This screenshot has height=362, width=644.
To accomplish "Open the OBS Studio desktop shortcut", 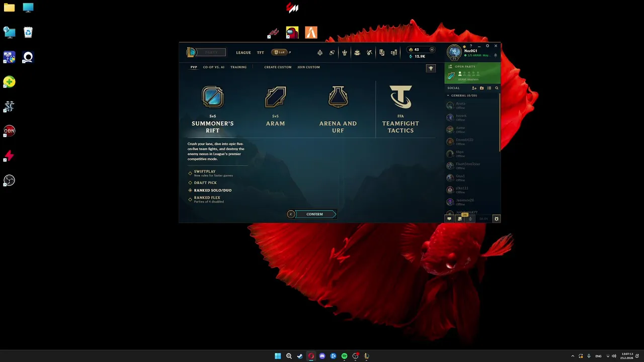I will [9, 180].
